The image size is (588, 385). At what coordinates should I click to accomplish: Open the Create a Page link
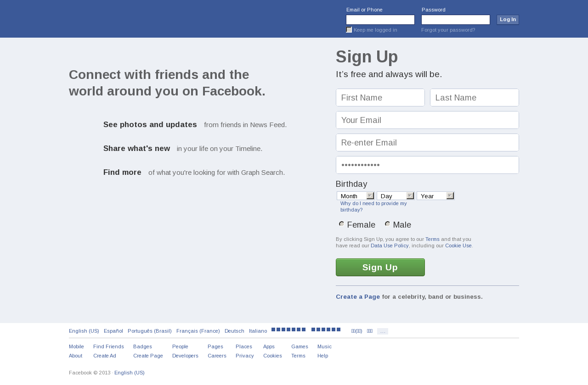coord(358,297)
